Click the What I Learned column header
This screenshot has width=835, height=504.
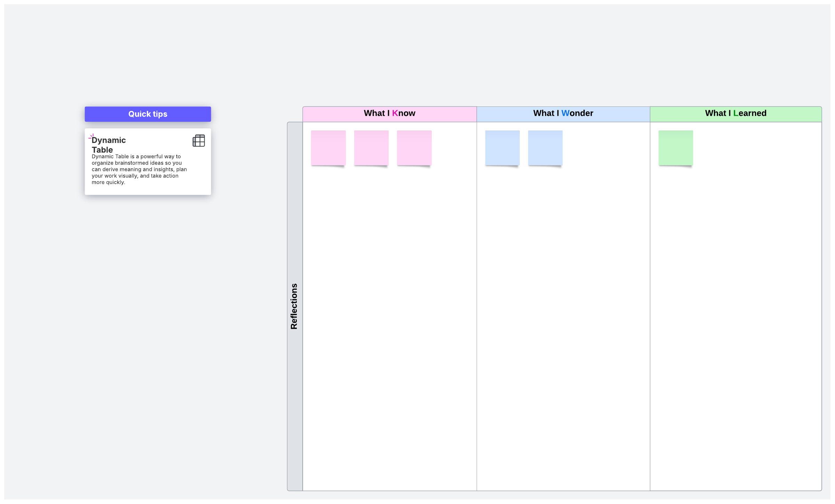pyautogui.click(x=735, y=114)
